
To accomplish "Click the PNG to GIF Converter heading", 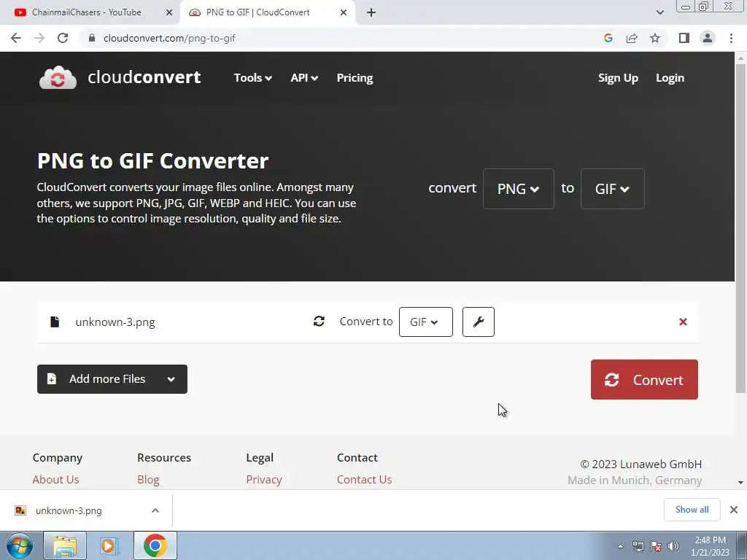I will pos(152,161).
